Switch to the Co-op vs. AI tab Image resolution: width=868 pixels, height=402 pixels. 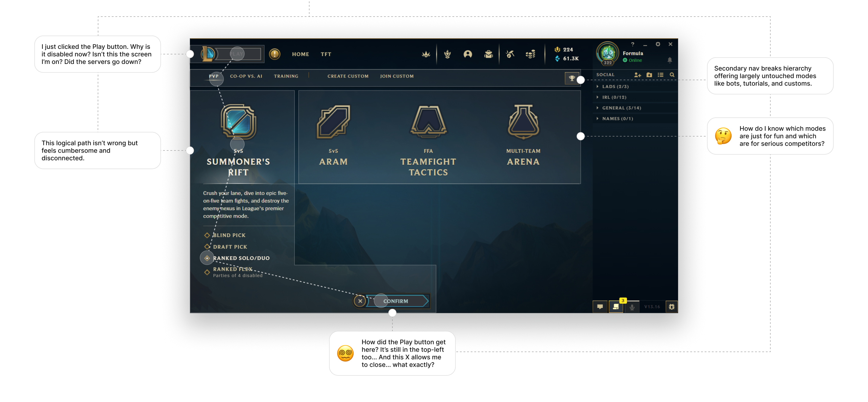point(246,76)
